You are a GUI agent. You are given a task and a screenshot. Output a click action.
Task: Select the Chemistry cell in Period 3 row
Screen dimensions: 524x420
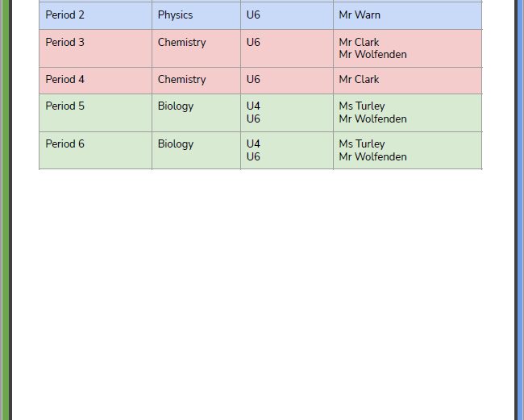coord(182,43)
